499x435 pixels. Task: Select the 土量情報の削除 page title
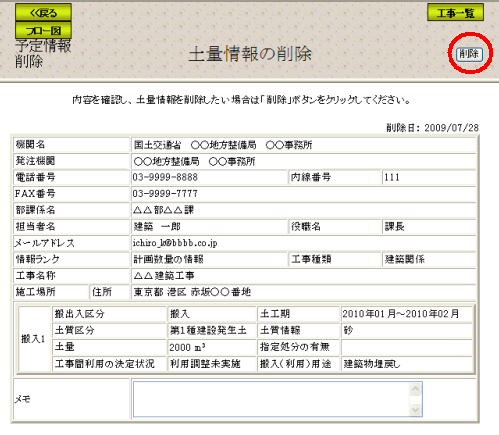point(250,54)
